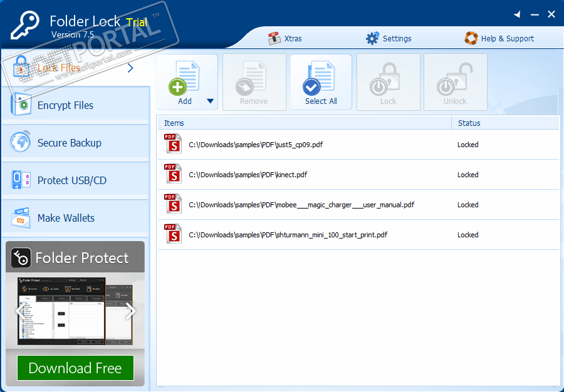Select the shturmann_mini_100_start_print.pdf row

[x=358, y=235]
